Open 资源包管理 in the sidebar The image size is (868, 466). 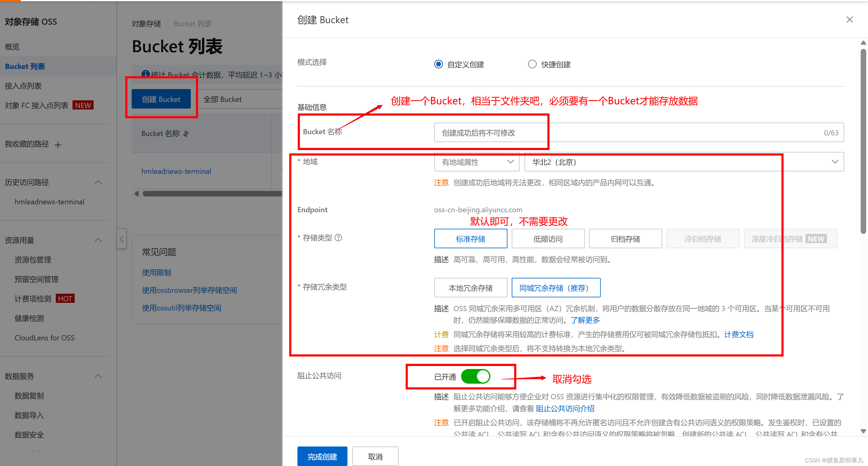pyautogui.click(x=33, y=260)
